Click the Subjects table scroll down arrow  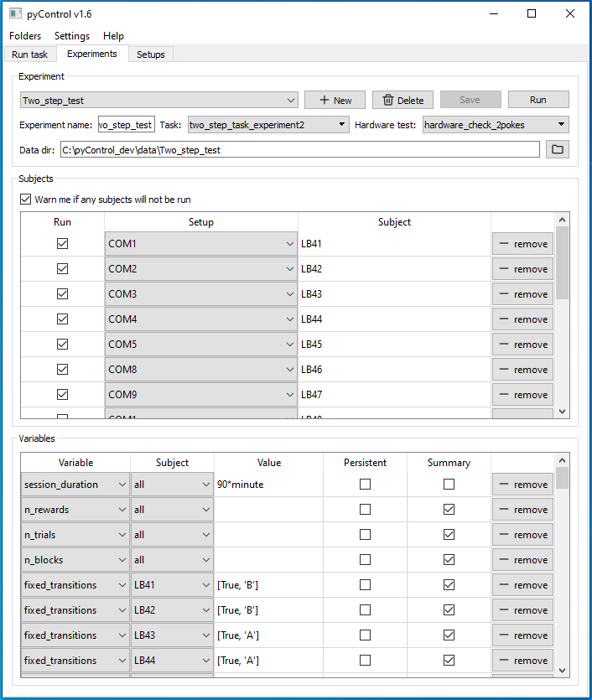(563, 412)
